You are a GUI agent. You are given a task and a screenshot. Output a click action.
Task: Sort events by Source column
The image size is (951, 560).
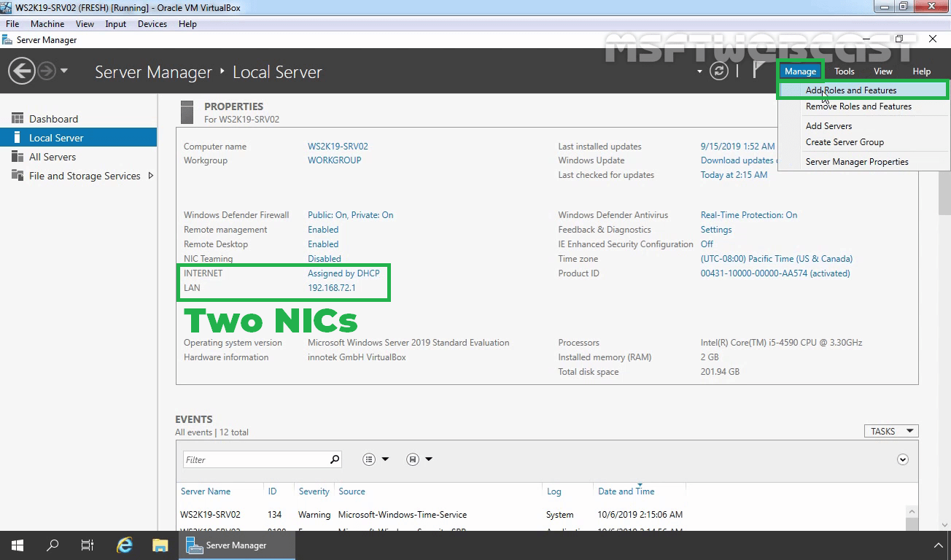pos(352,491)
